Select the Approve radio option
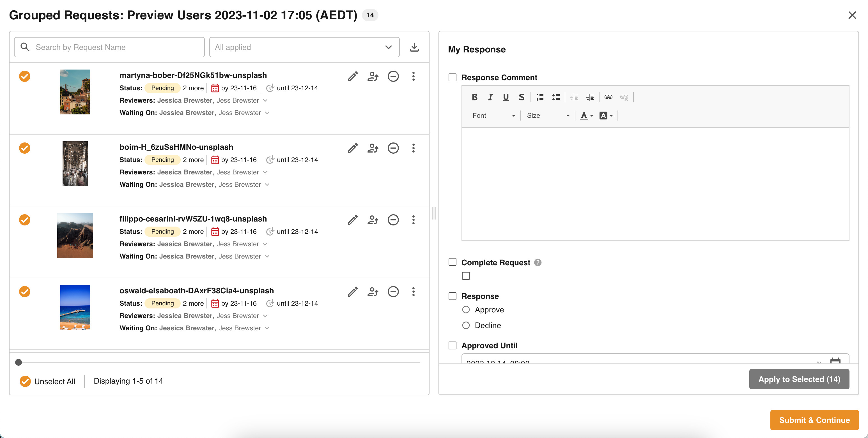The width and height of the screenshot is (868, 438). click(x=466, y=310)
